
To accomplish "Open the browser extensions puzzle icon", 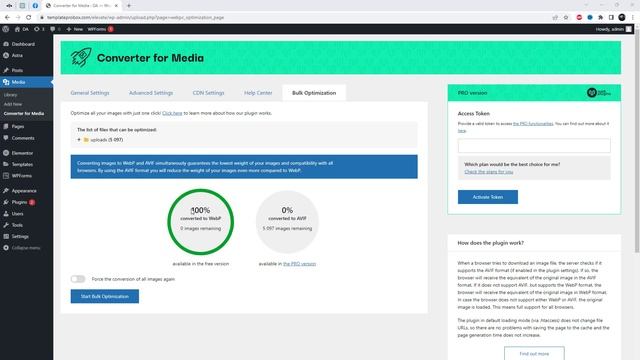I will coord(600,18).
